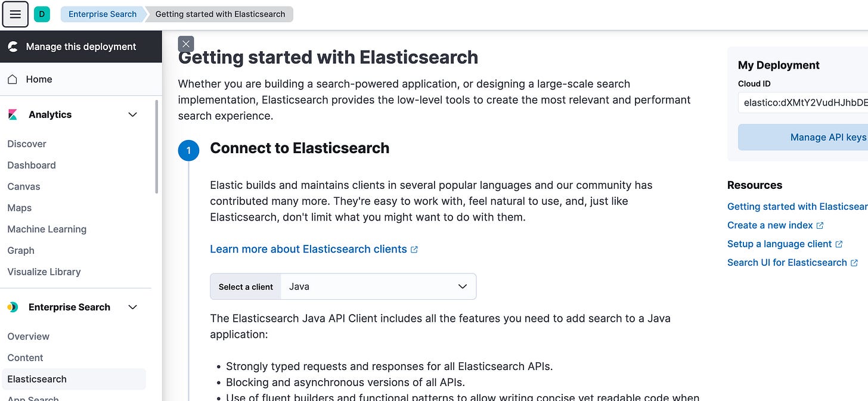Click the Analytics section title

(50, 114)
